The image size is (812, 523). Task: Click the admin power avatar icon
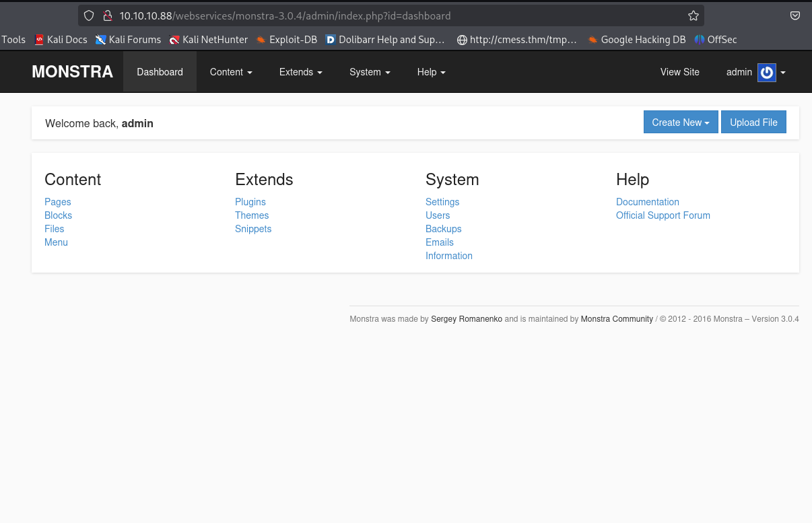(x=766, y=72)
